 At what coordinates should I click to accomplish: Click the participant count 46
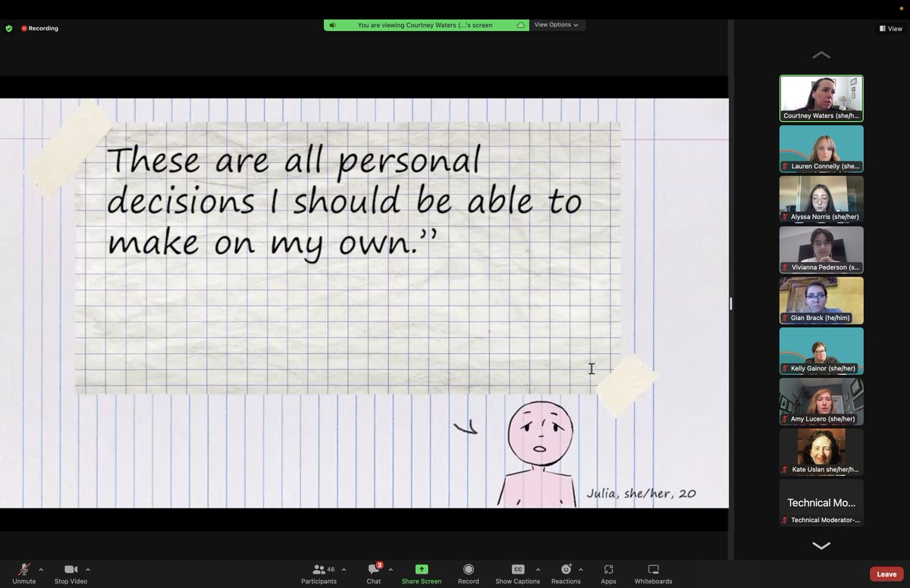point(331,569)
